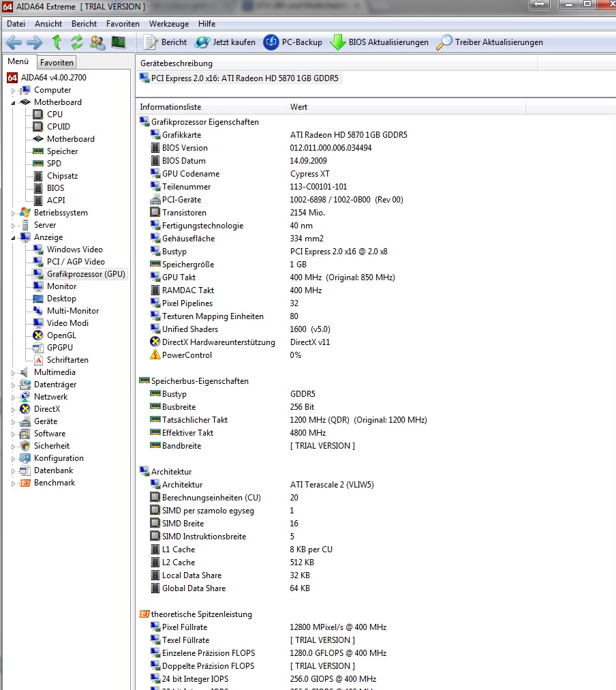Click the AIDA64 v4.00.2700 root icon

point(12,78)
